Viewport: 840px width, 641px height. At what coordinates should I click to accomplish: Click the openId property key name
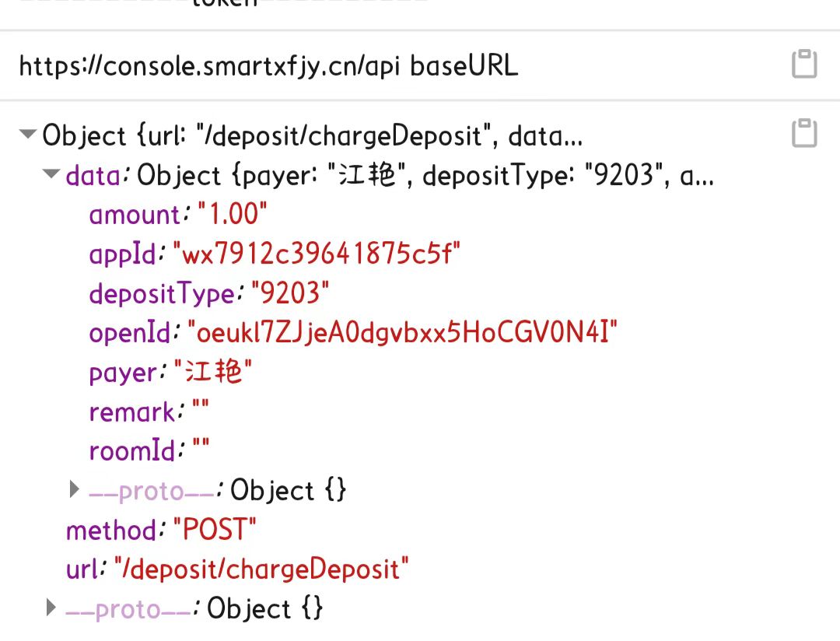pyautogui.click(x=130, y=333)
